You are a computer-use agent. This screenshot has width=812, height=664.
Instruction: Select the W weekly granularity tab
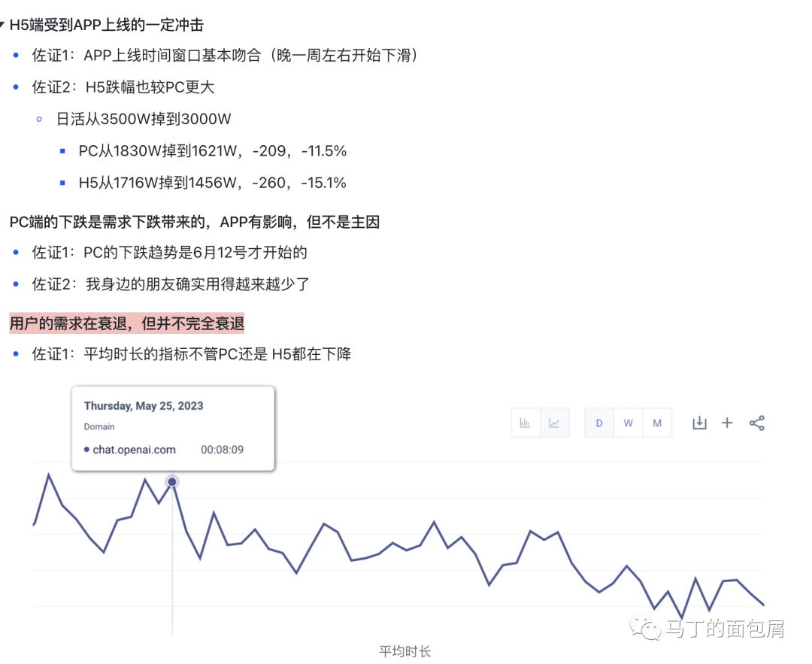click(x=628, y=423)
